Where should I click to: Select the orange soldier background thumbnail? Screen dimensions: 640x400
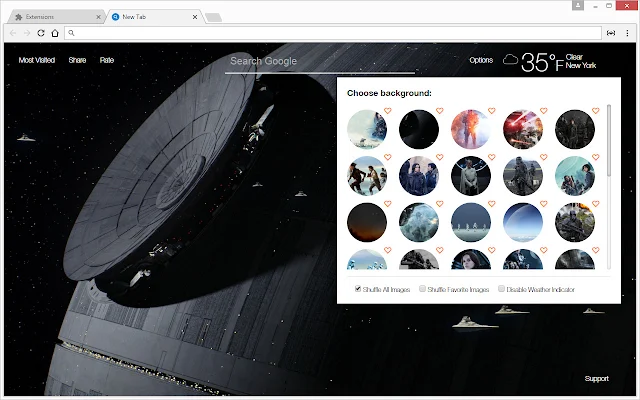pos(471,129)
